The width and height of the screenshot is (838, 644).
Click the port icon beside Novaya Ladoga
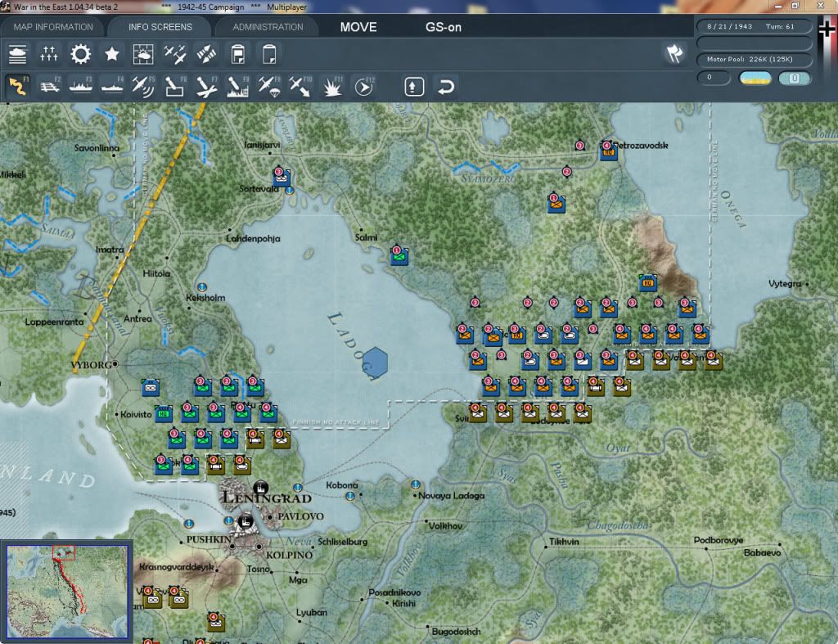tap(415, 484)
